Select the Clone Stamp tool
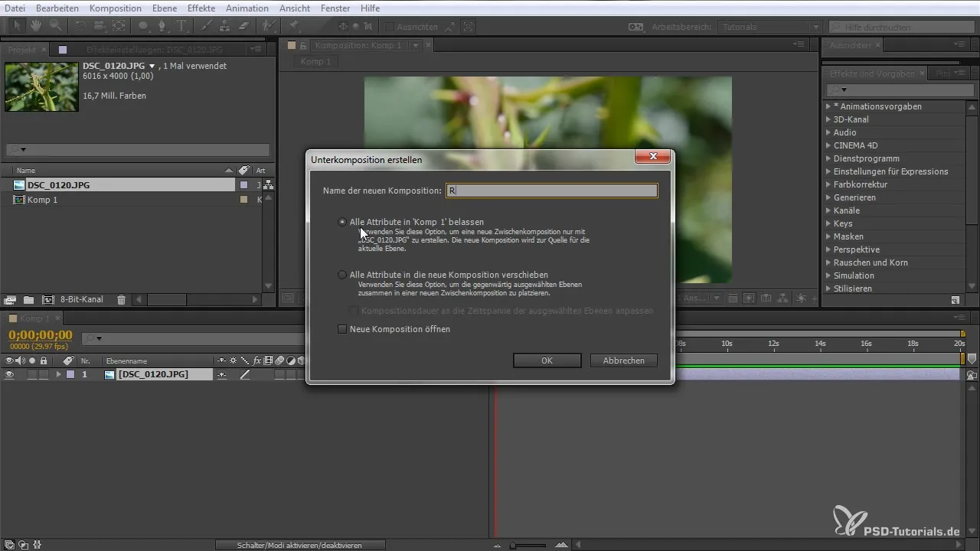The height and width of the screenshot is (551, 980). coord(225,26)
